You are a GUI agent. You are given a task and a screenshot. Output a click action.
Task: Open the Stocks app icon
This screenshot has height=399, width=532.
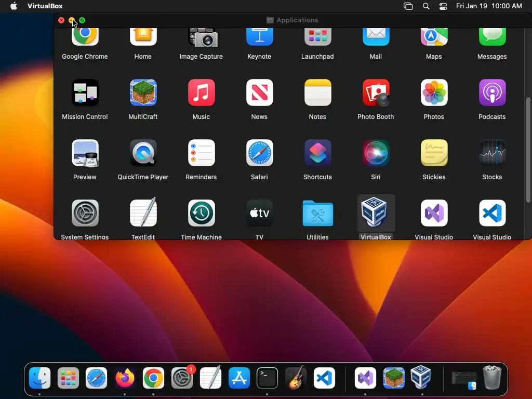(x=492, y=153)
